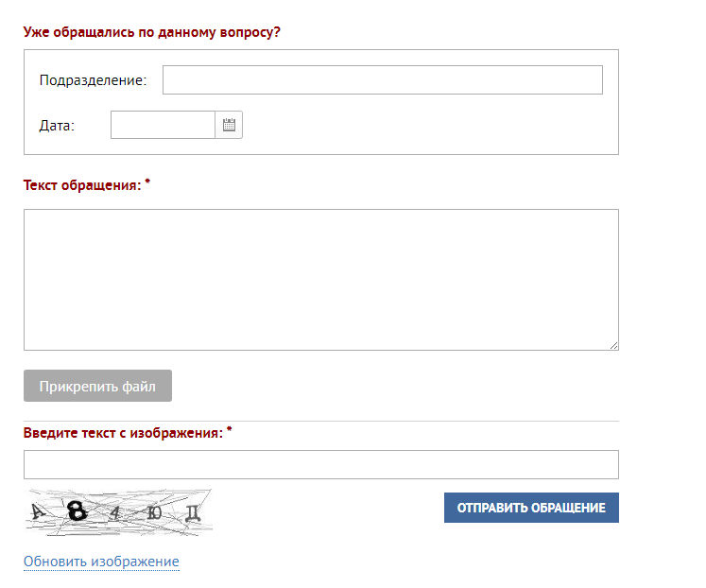
Task: Click inside the Текст обращения text area
Action: pyautogui.click(x=321, y=280)
